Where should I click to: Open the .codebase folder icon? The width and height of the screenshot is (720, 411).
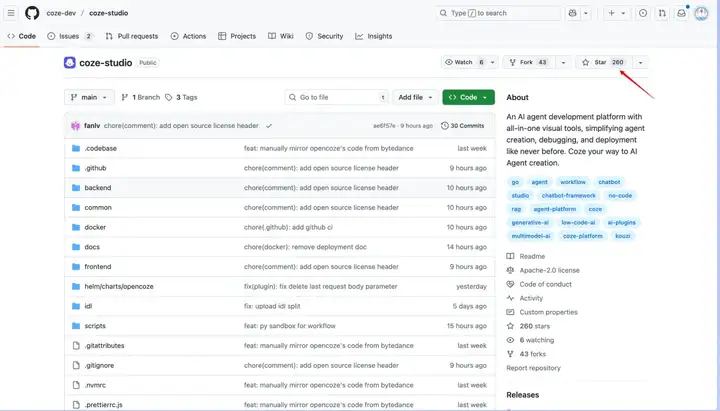[x=76, y=148]
